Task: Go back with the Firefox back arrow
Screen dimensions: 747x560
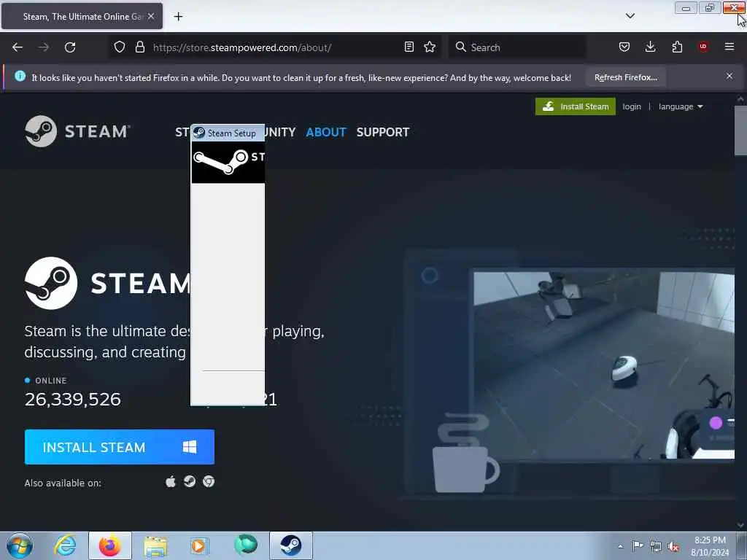Action: coord(18,47)
